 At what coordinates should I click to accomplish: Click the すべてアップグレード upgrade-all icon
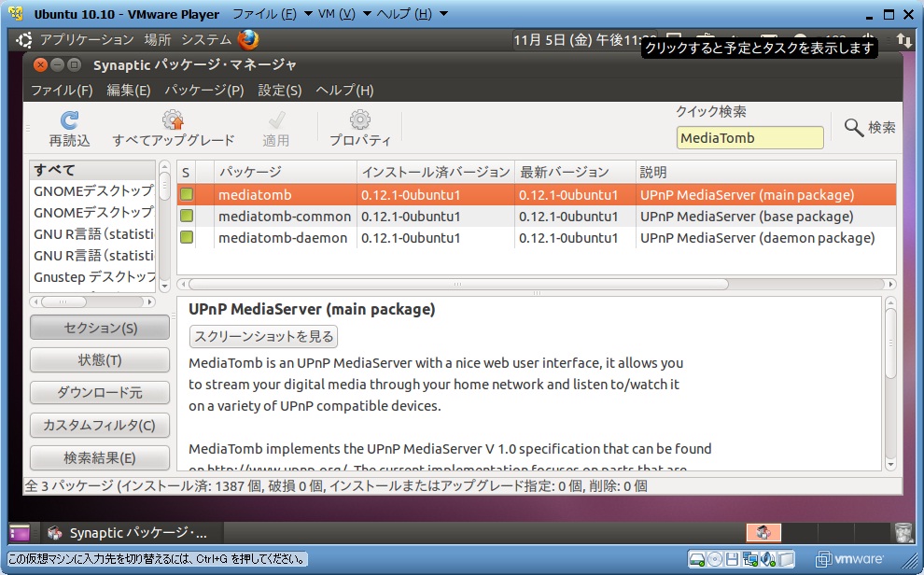coord(173,119)
